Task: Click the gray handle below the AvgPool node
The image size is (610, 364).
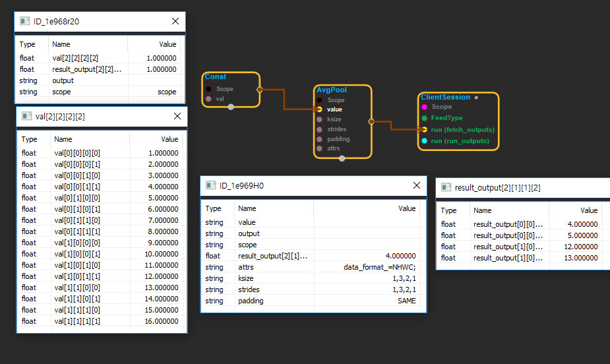Action: pyautogui.click(x=342, y=158)
